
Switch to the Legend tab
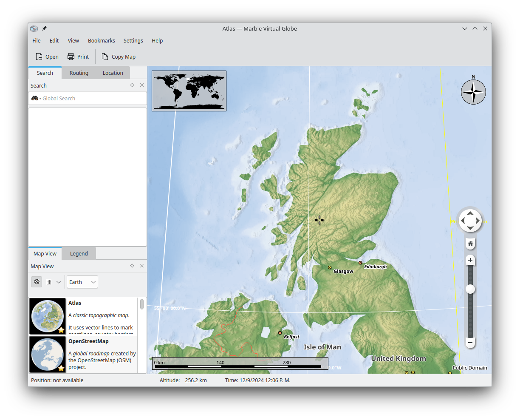[x=79, y=253]
